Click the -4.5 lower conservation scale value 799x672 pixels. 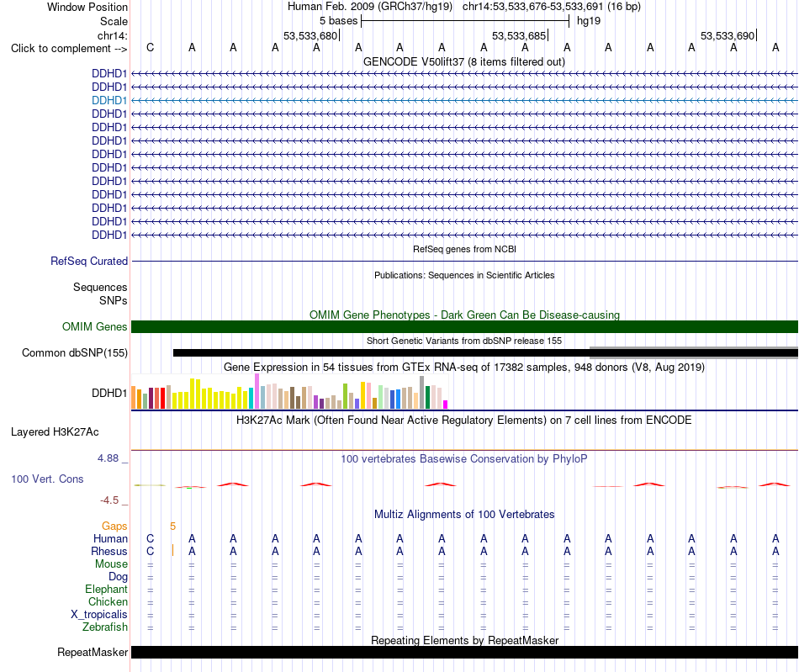point(109,500)
